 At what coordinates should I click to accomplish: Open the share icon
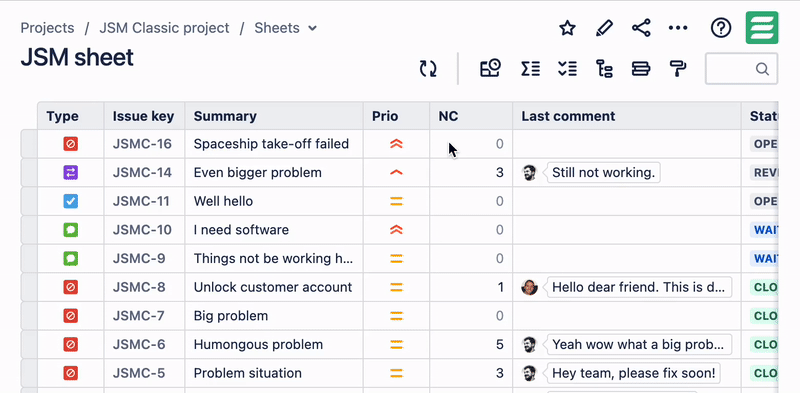coord(641,28)
